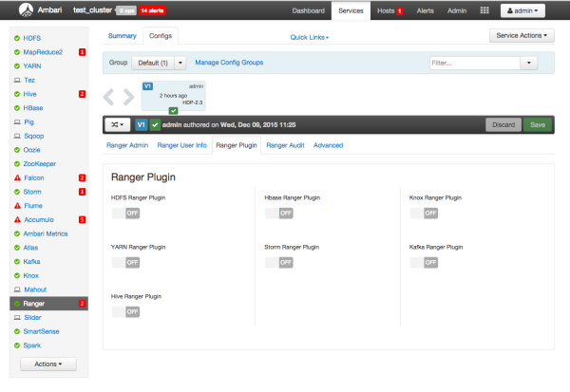
Task: Click the V1 label in dark version bar
Action: (141, 125)
